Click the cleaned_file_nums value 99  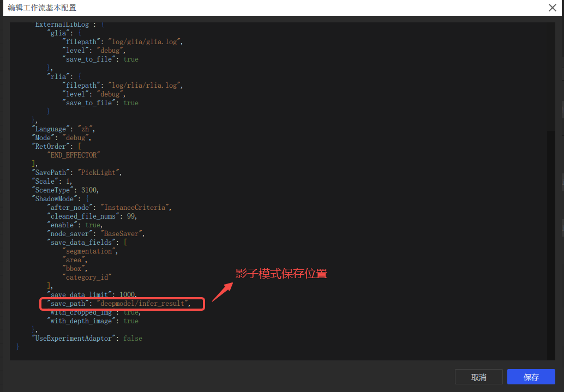131,216
